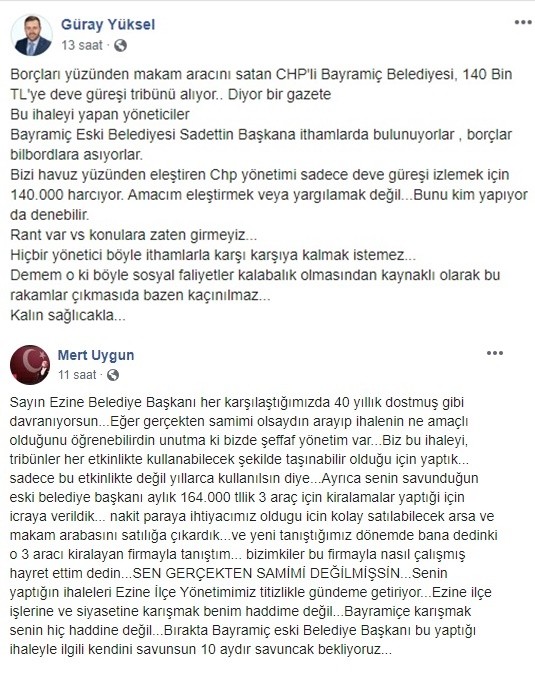Open the '13 saat' post timestamp

point(82,45)
